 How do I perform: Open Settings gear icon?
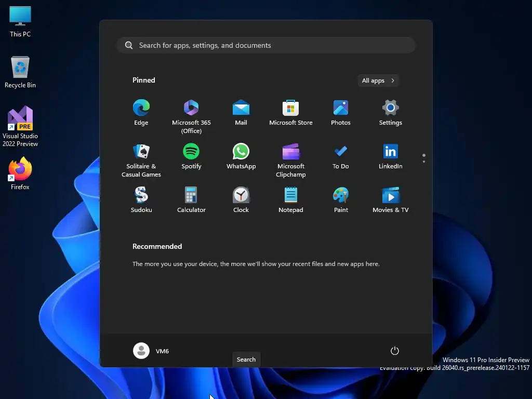(x=391, y=113)
